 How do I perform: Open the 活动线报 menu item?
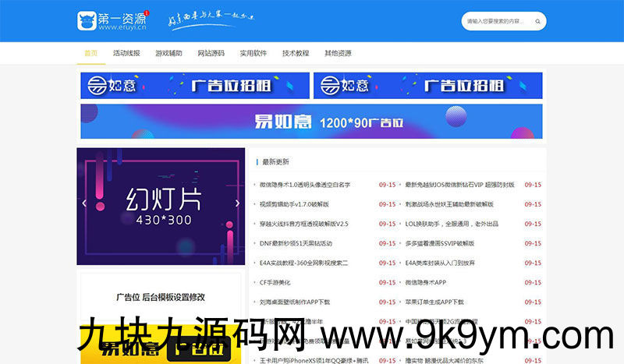(x=126, y=53)
